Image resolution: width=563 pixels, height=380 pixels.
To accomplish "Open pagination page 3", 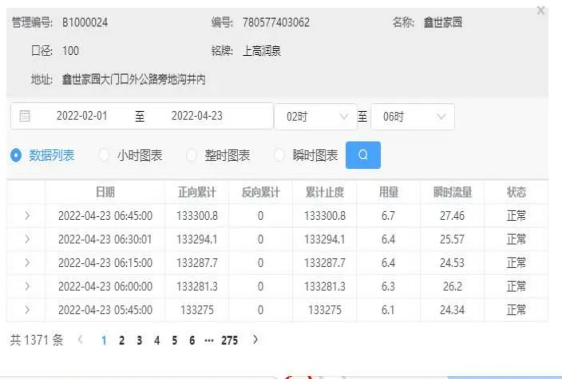I will (139, 340).
